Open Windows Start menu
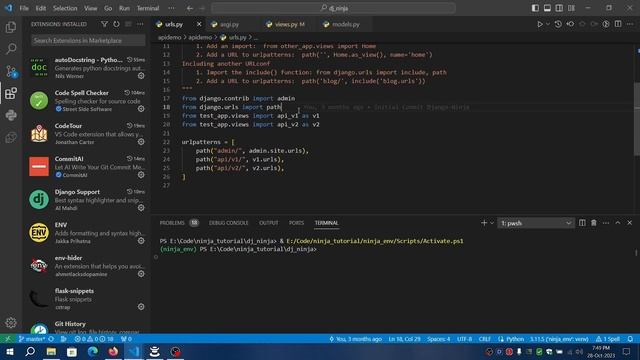Screen dimensions: 640x360 pos(9,351)
